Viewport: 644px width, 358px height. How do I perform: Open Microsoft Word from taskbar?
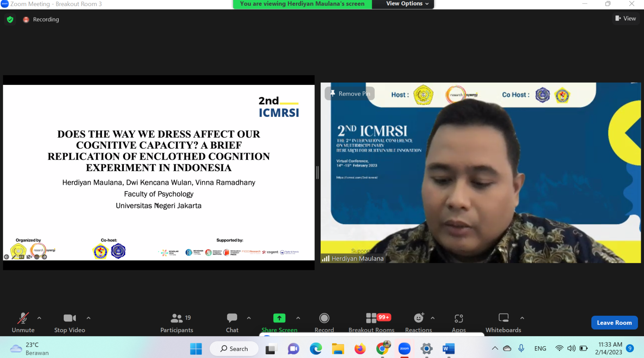(449, 349)
